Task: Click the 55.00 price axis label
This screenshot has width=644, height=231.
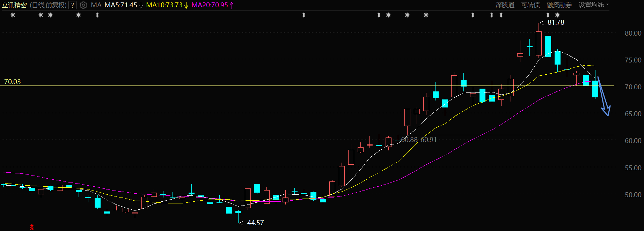Action: [633, 168]
